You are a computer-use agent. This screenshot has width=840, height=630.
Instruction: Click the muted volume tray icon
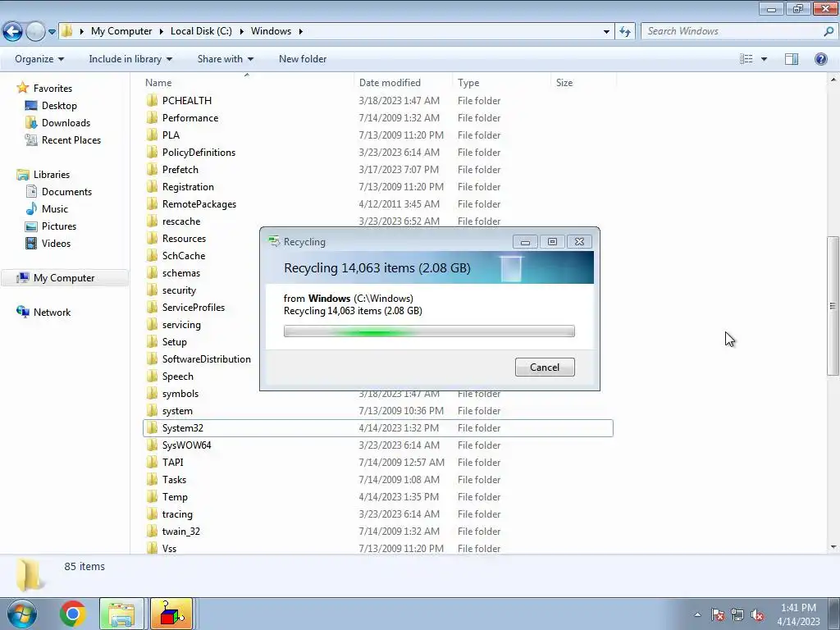coord(757,614)
